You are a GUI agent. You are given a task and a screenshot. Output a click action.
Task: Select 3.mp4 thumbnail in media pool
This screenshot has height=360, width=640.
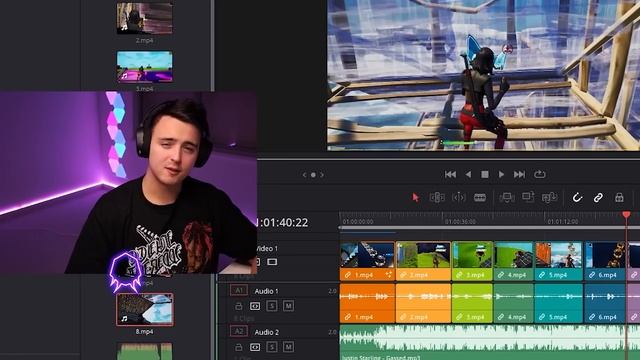(x=144, y=67)
